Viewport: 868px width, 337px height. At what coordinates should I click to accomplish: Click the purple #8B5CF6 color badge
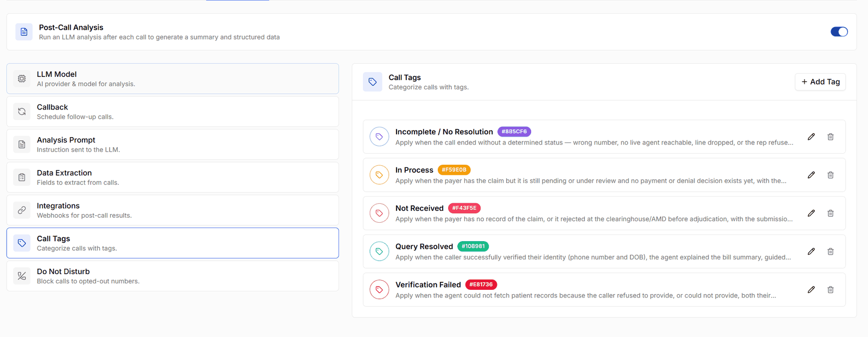tap(514, 132)
